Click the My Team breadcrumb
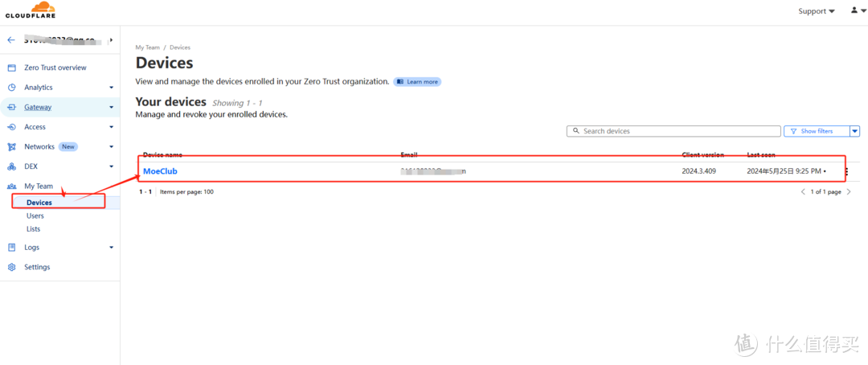The width and height of the screenshot is (868, 365). tap(147, 47)
